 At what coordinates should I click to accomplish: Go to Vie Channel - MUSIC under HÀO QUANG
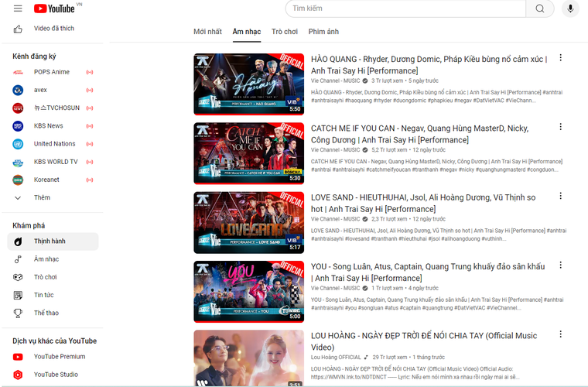(335, 80)
